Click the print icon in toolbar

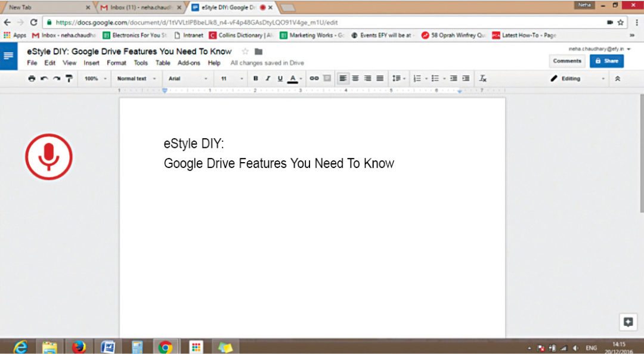[32, 79]
